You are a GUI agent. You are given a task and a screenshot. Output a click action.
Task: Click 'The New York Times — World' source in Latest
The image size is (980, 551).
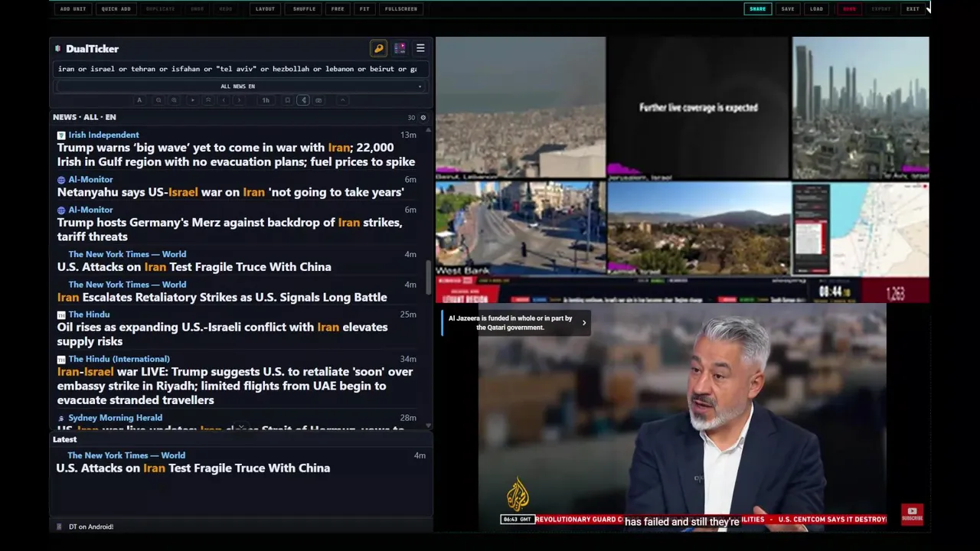click(x=126, y=455)
